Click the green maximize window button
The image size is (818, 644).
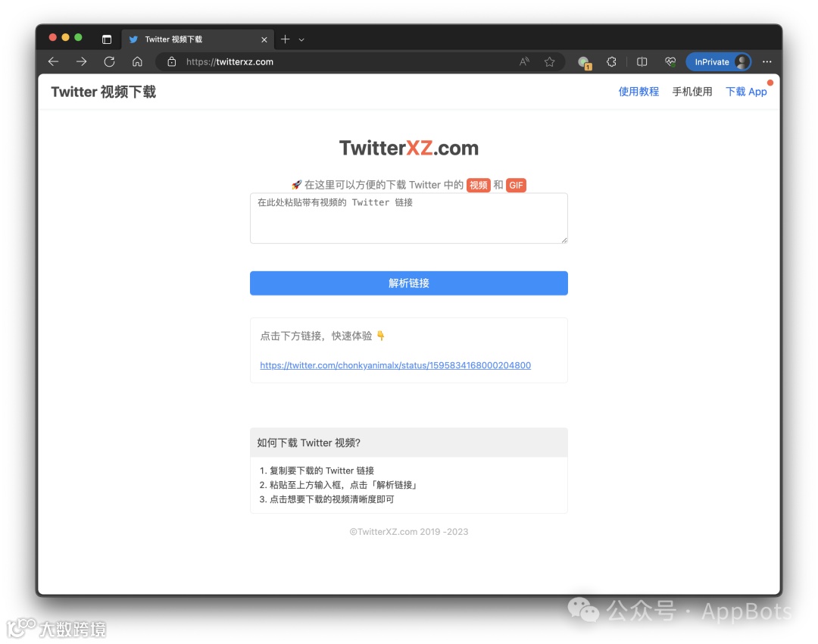click(x=78, y=37)
